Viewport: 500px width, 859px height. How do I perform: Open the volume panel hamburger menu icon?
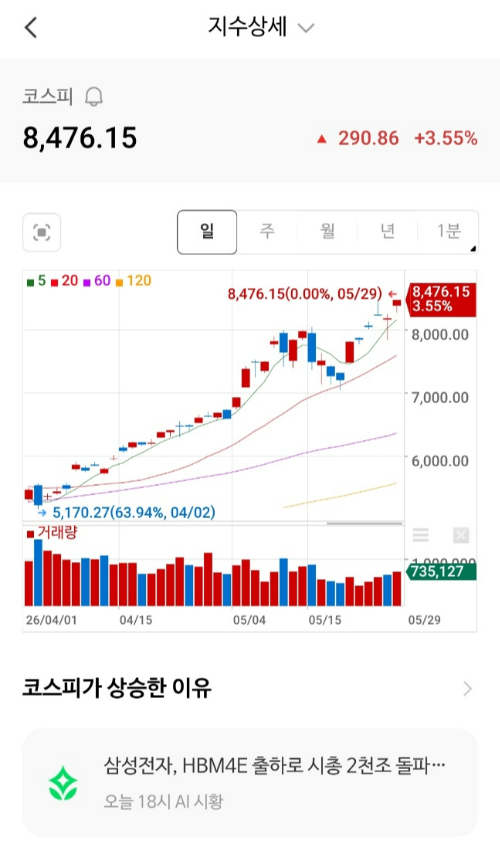click(421, 535)
